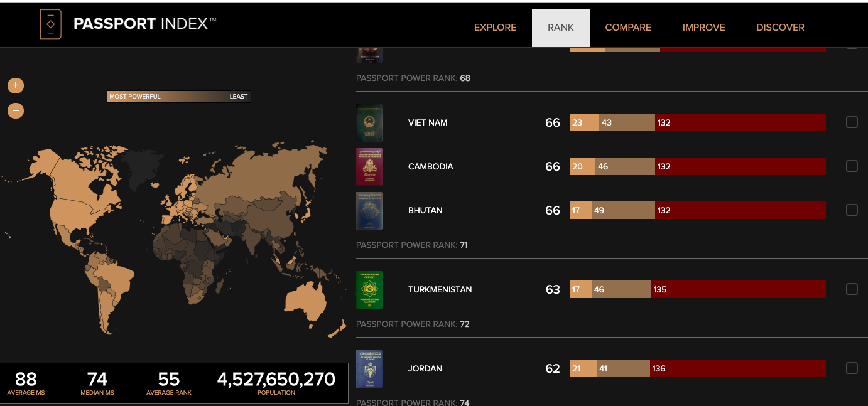
Task: Click the Cambodia passport cover
Action: click(369, 167)
